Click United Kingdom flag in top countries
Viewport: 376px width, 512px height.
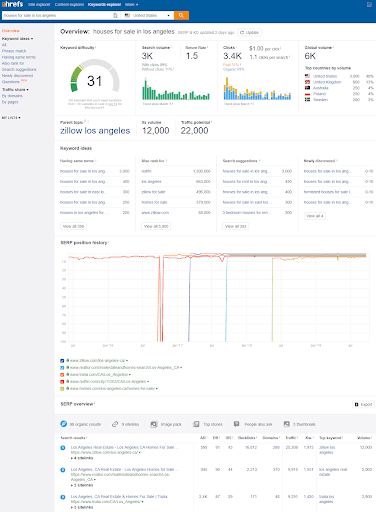(x=307, y=82)
